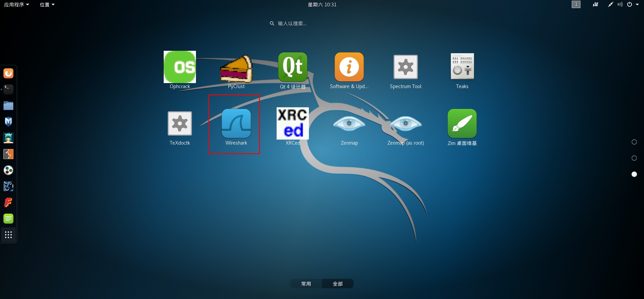The height and width of the screenshot is (299, 644).
Task: Click the clock 星期六 10:31
Action: tap(322, 4)
